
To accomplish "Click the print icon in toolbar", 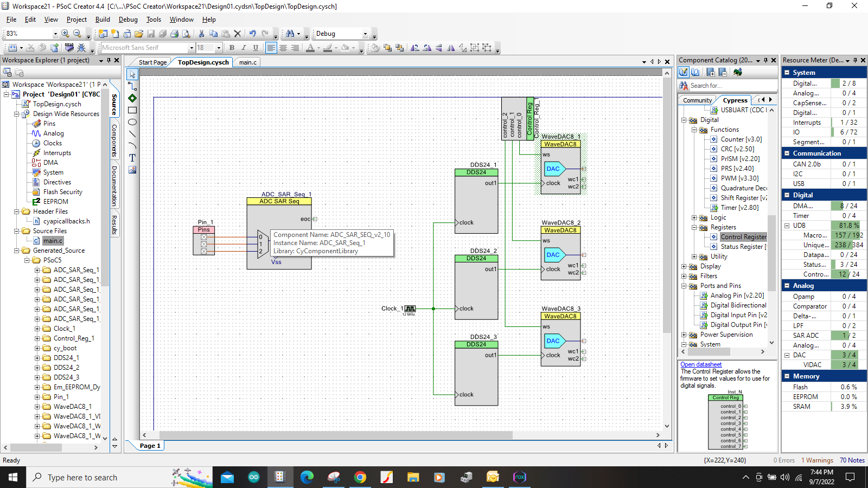I will 174,34.
